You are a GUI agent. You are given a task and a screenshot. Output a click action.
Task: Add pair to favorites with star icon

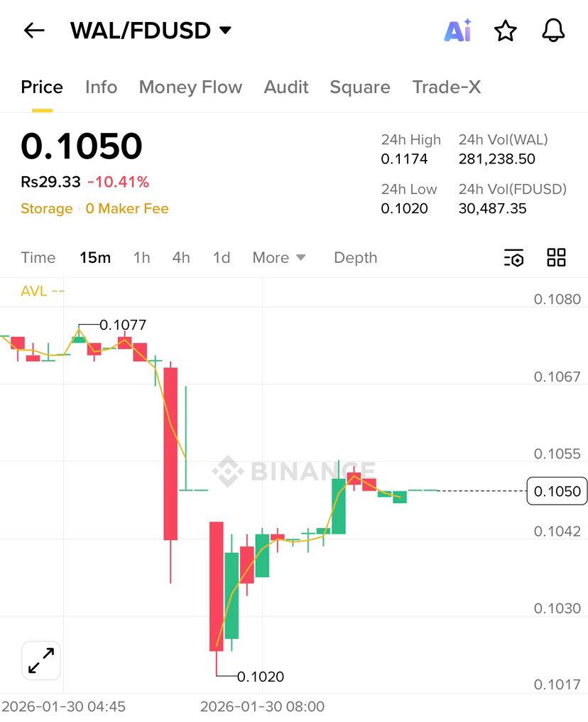(x=505, y=31)
